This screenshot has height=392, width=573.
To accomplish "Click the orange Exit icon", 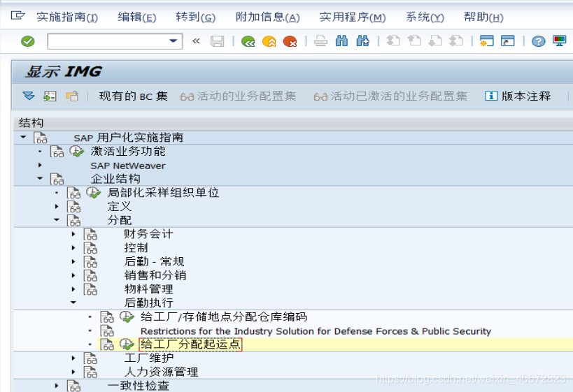I will point(269,41).
